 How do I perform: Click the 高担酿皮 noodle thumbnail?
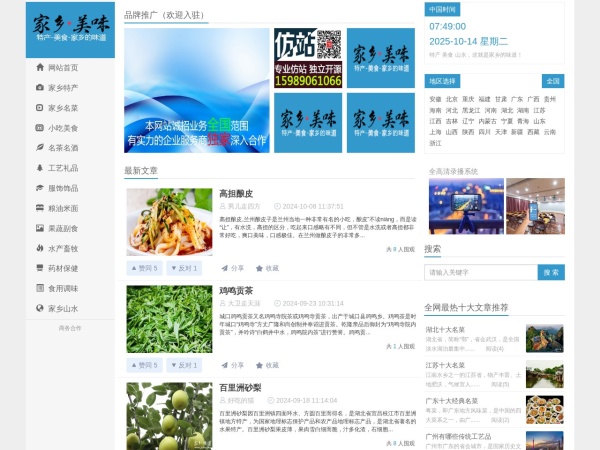[x=169, y=222]
